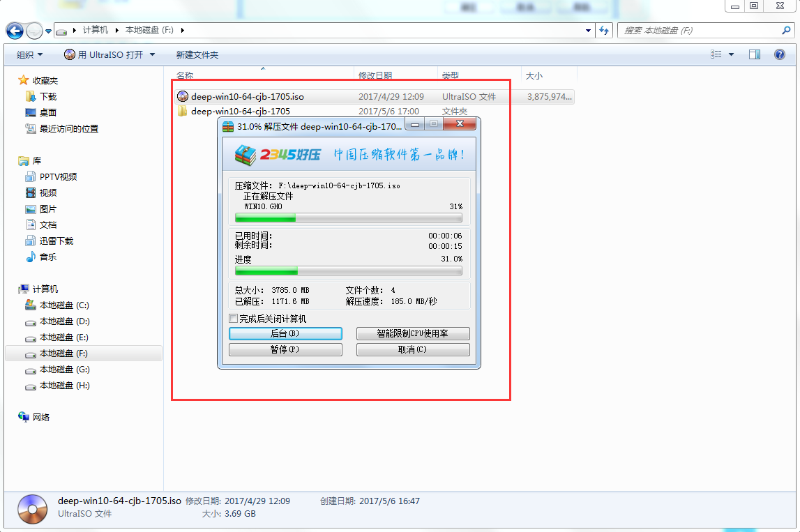Viewport: 800px width, 532px height.
Task: Click the Explorer forward arrow button
Action: click(34, 31)
